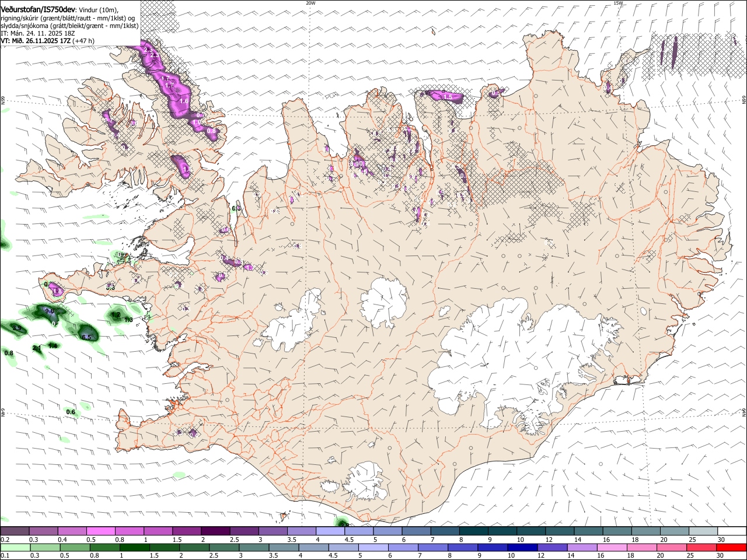Select the 3 gray-green swatch, bottom row
The height and width of the screenshot is (560, 747).
[253, 547]
